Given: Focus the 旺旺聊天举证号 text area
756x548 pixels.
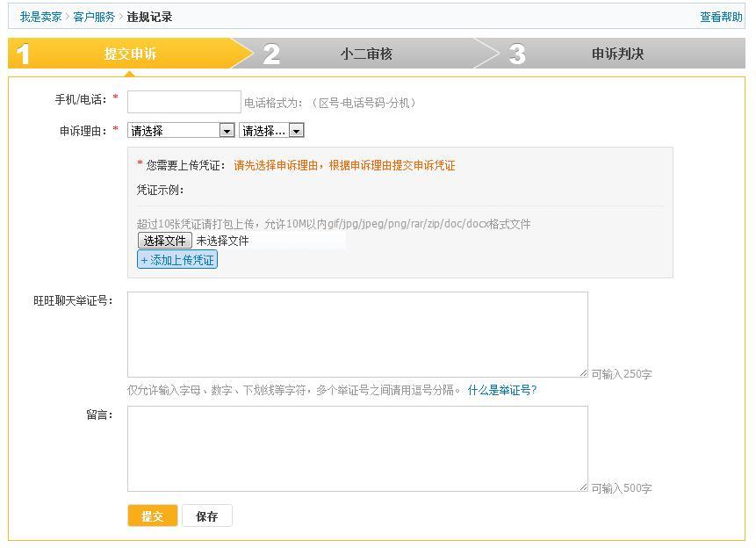Looking at the screenshot, I should coord(357,334).
